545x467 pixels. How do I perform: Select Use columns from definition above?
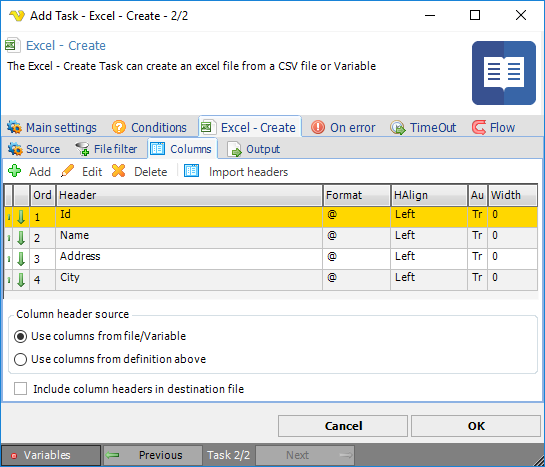coord(21,359)
